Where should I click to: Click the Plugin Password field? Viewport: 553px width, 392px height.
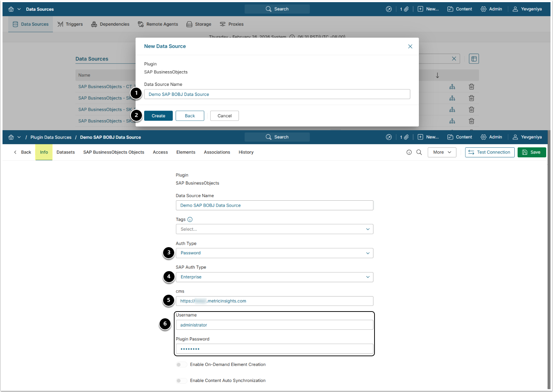(x=274, y=349)
